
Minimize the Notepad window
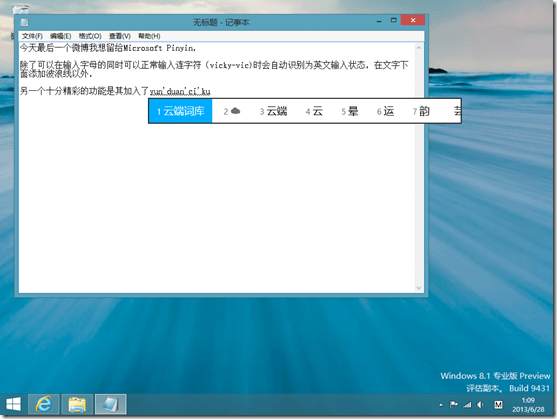tap(379, 21)
